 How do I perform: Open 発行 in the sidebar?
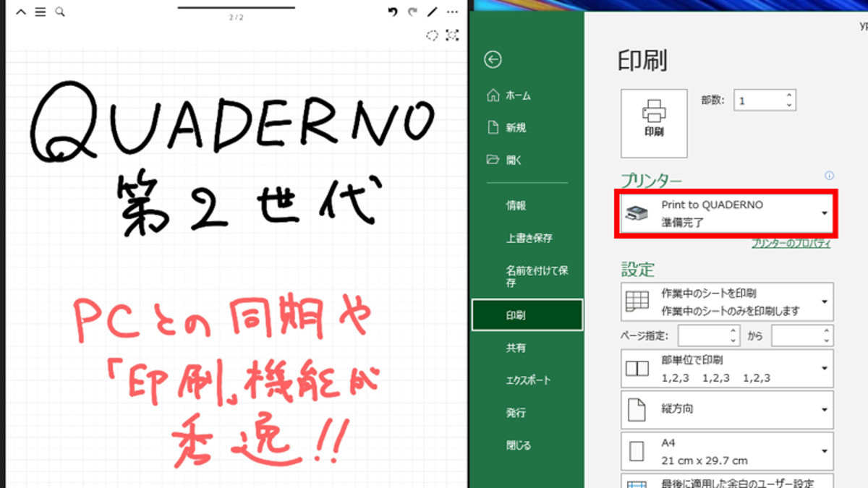pos(527,413)
